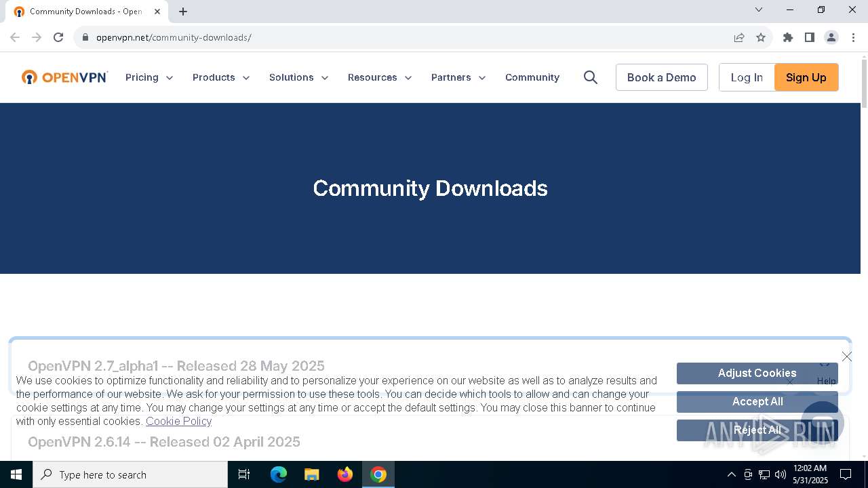
Task: Click the Sign Up button
Action: click(x=806, y=77)
